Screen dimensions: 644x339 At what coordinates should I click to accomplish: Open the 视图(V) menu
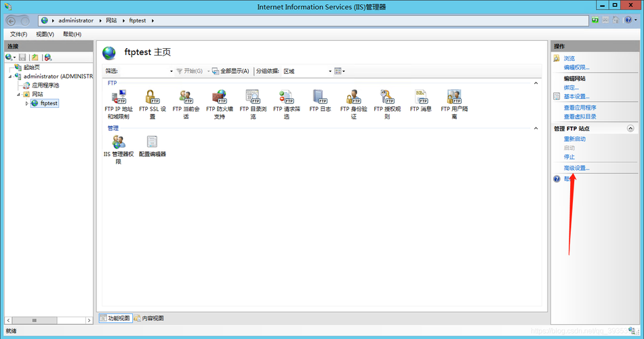(45, 34)
